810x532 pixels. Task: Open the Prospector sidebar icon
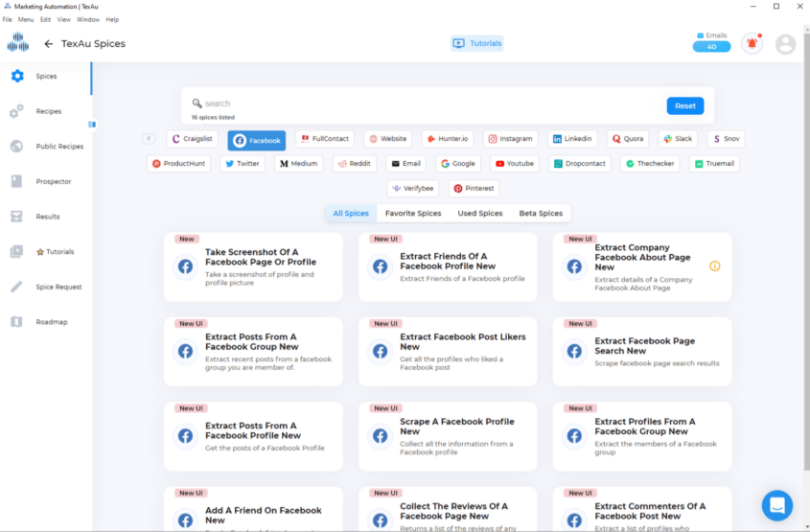[16, 181]
